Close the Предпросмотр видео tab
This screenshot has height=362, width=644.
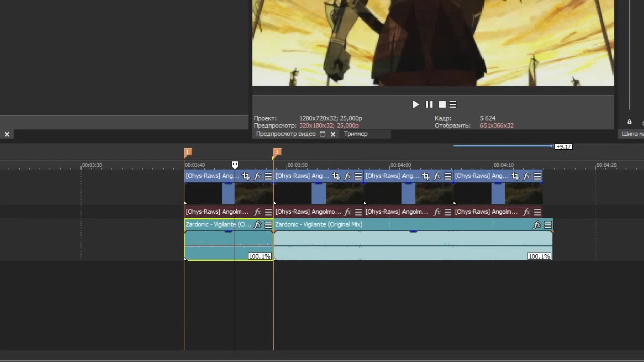coord(333,134)
